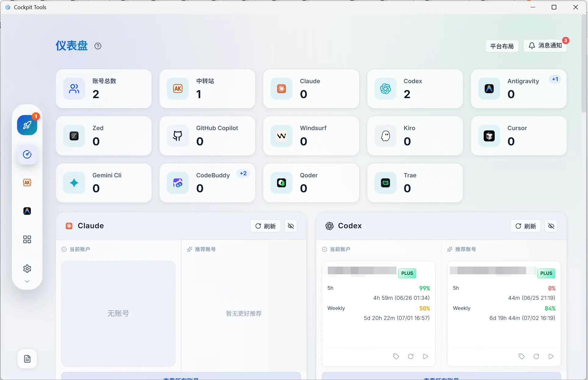
Task: Click the window vertical scrollbar
Action: [x=584, y=64]
